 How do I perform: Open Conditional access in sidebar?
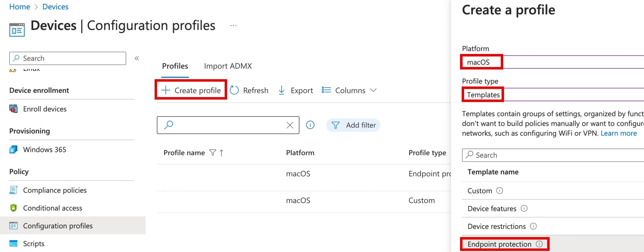click(53, 208)
